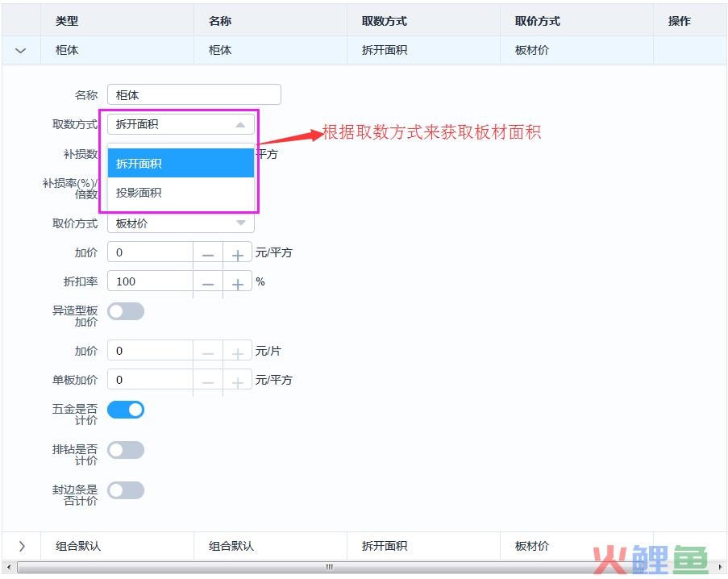
Task: Increase the 加价 元/平方 value with plus
Action: click(238, 255)
